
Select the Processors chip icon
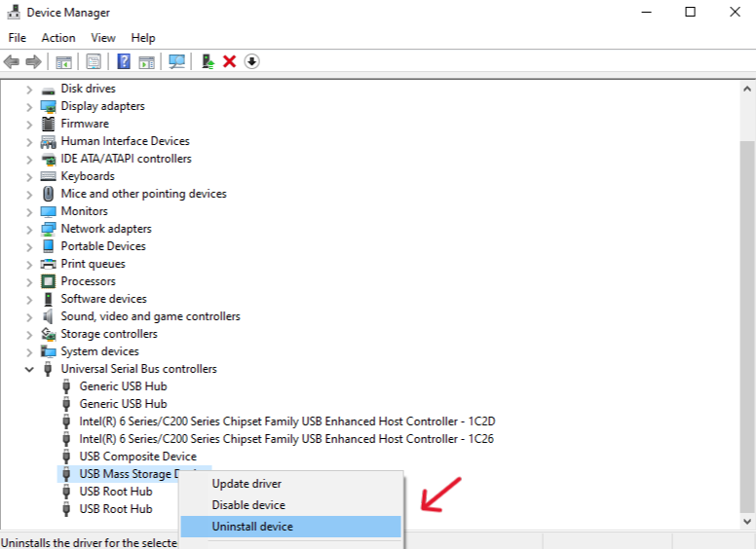(x=48, y=281)
